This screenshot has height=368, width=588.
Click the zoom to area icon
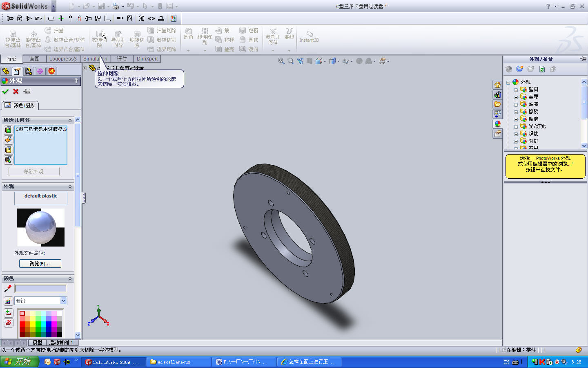click(x=290, y=61)
